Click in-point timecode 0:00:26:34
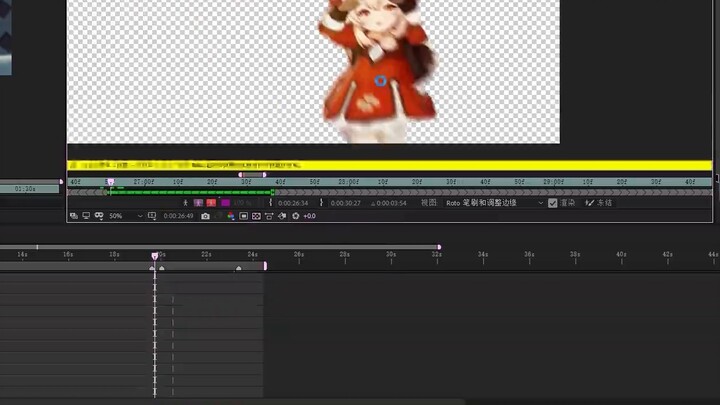 tap(293, 203)
